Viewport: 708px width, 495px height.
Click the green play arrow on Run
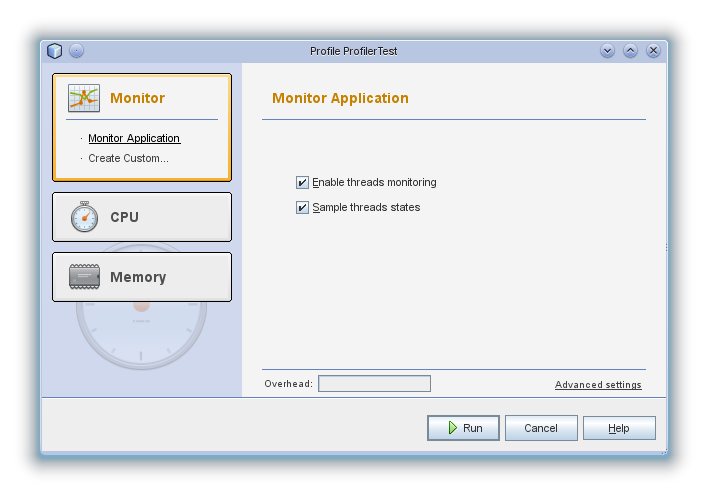452,428
